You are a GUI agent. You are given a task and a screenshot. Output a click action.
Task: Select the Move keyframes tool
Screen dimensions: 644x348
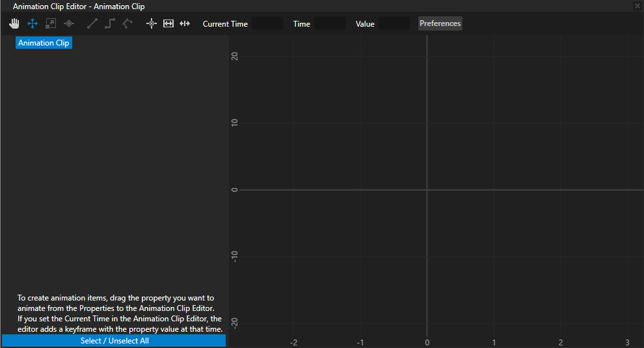coord(33,23)
